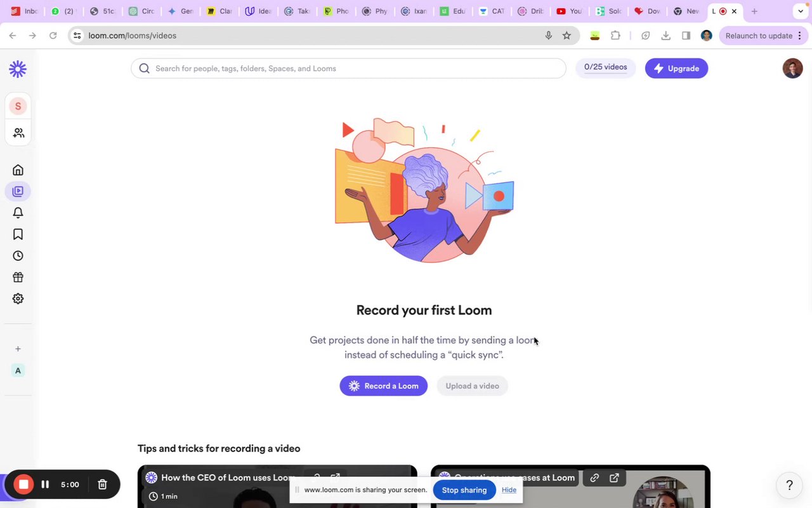The height and width of the screenshot is (508, 812).
Task: Switch to the YouTube browser tab
Action: pyautogui.click(x=568, y=11)
